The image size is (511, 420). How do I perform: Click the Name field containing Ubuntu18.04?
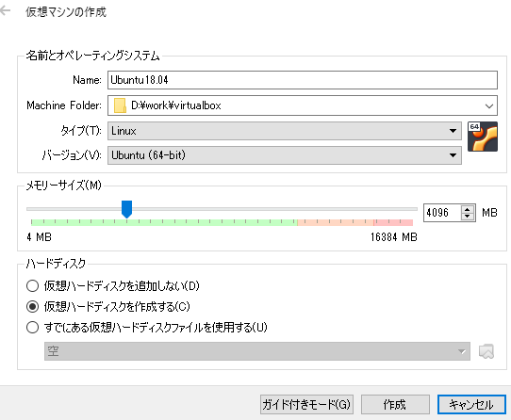click(x=303, y=80)
